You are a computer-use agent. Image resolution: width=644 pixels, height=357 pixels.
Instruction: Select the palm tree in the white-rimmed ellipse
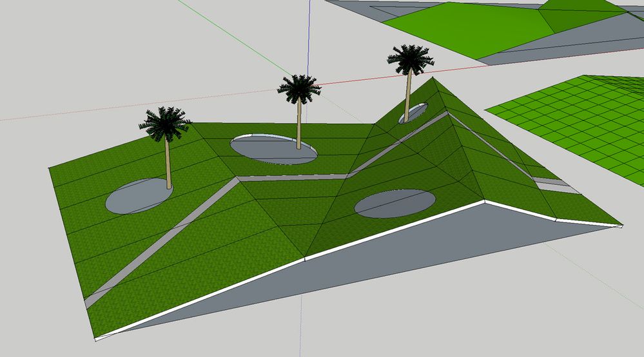[x=299, y=111]
